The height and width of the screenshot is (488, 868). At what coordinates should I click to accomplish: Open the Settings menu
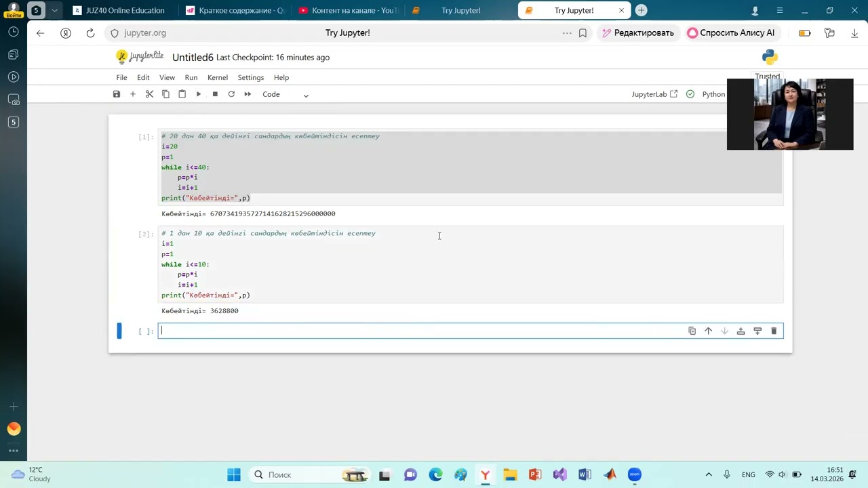click(x=251, y=77)
